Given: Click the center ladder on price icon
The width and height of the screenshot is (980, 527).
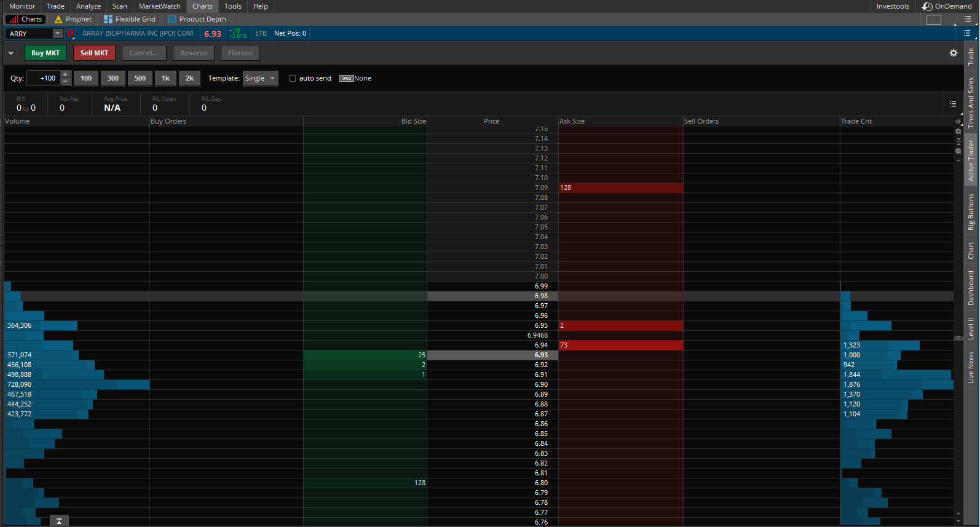Looking at the screenshot, I should tap(958, 141).
